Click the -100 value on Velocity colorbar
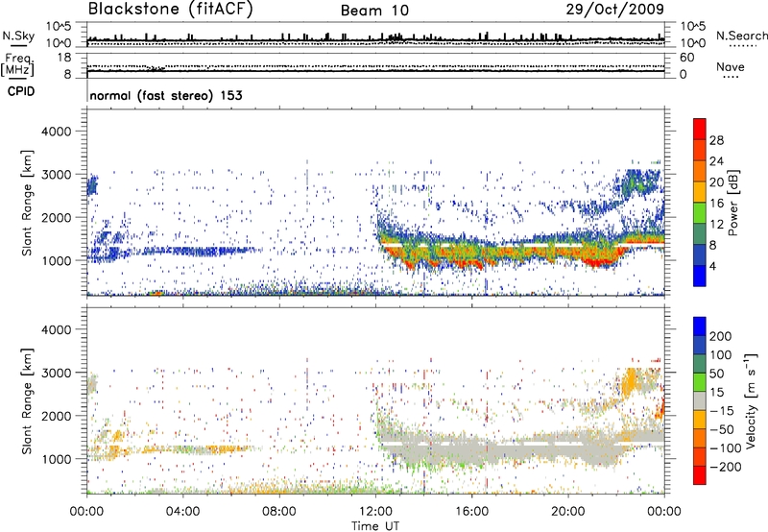This screenshot has height=532, width=768. (725, 447)
